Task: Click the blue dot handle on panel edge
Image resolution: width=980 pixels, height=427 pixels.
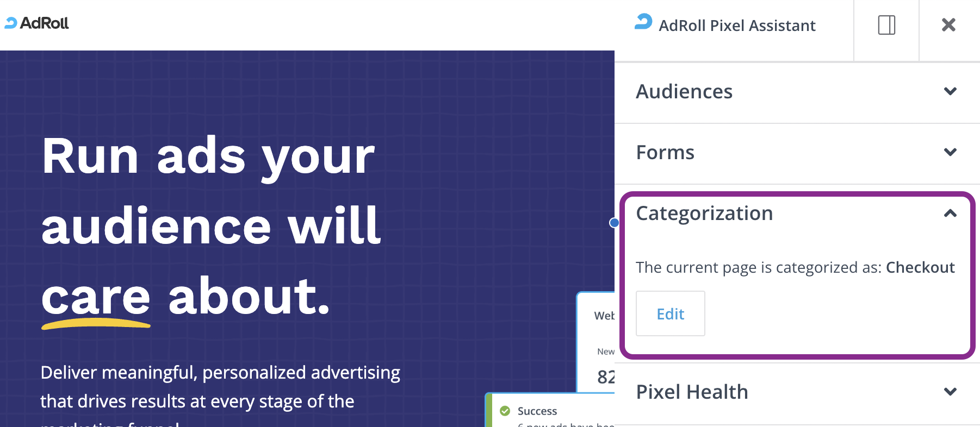Action: [x=614, y=223]
